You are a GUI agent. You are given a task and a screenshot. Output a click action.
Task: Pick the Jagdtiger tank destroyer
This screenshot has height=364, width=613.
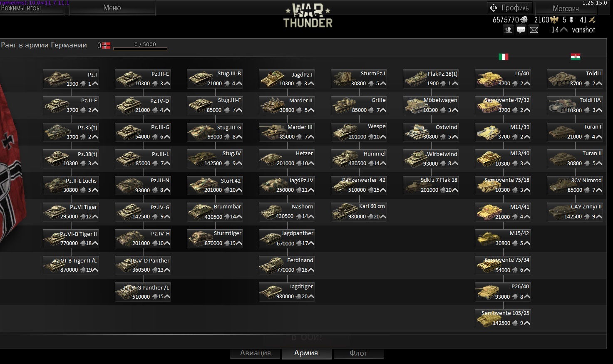tap(287, 292)
